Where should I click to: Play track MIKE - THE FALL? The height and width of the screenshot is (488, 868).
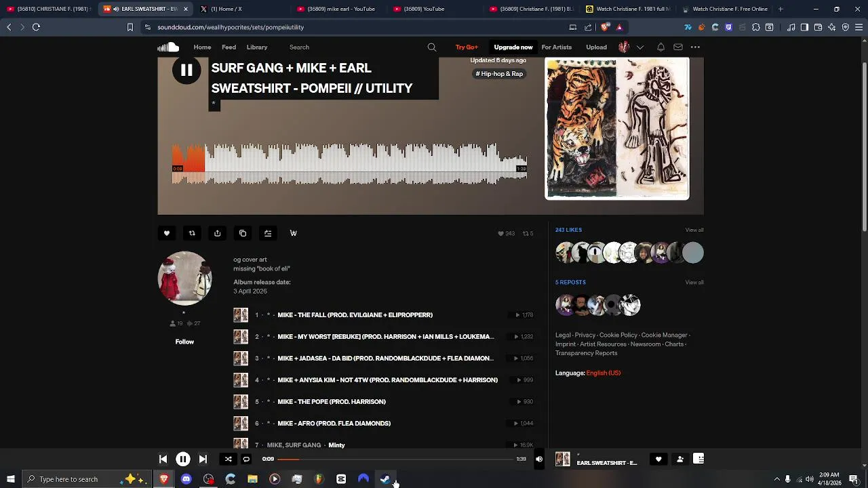[355, 314]
